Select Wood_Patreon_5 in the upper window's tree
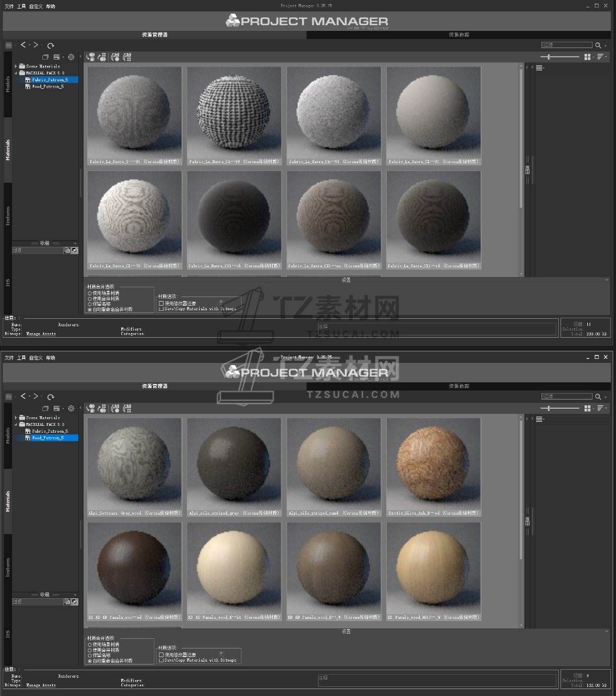 click(47, 86)
